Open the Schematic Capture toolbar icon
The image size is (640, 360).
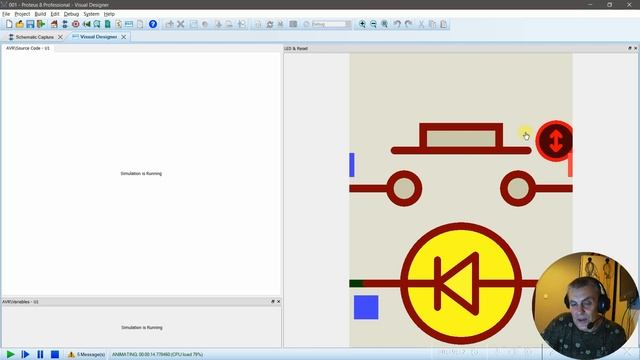click(65, 24)
